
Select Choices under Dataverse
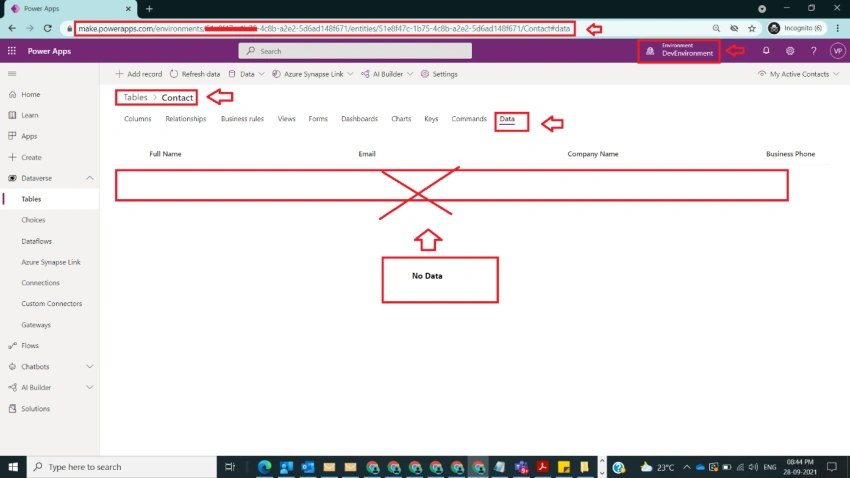33,220
